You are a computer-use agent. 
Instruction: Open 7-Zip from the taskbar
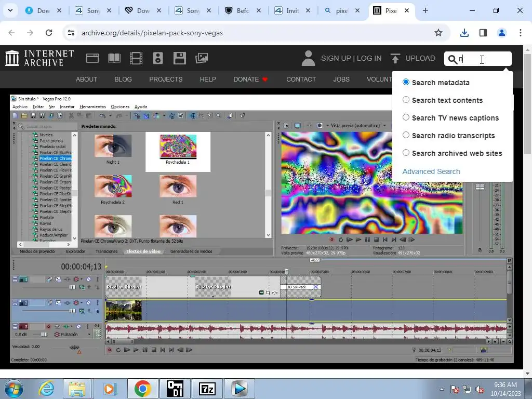(207, 389)
